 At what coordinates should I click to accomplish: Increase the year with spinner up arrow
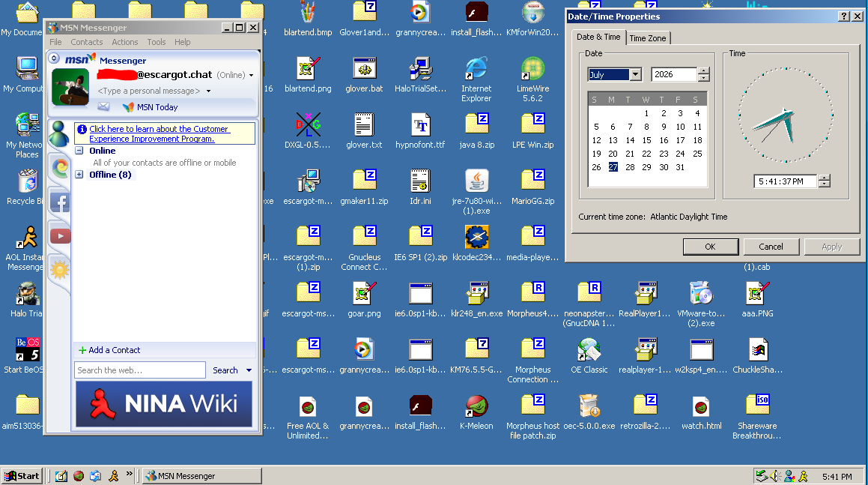[x=703, y=71]
